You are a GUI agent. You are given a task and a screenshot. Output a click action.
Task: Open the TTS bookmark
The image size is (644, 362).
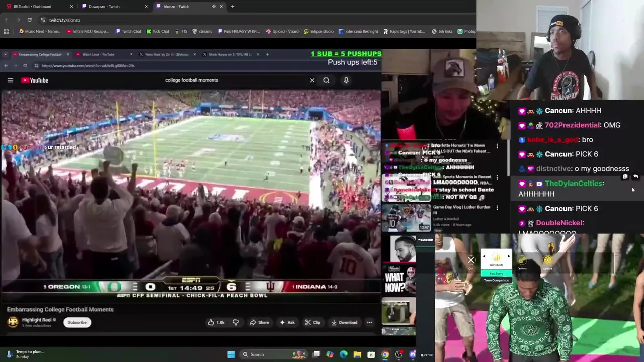pos(181,31)
